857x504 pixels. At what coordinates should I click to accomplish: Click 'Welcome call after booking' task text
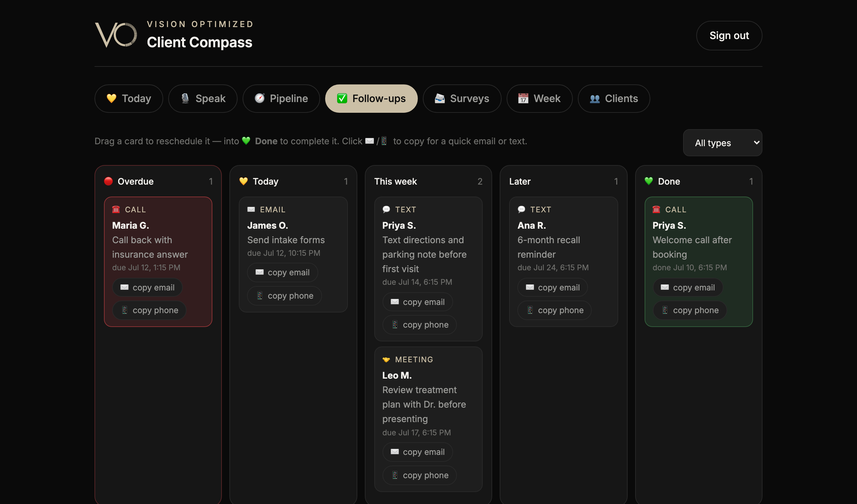[692, 247]
